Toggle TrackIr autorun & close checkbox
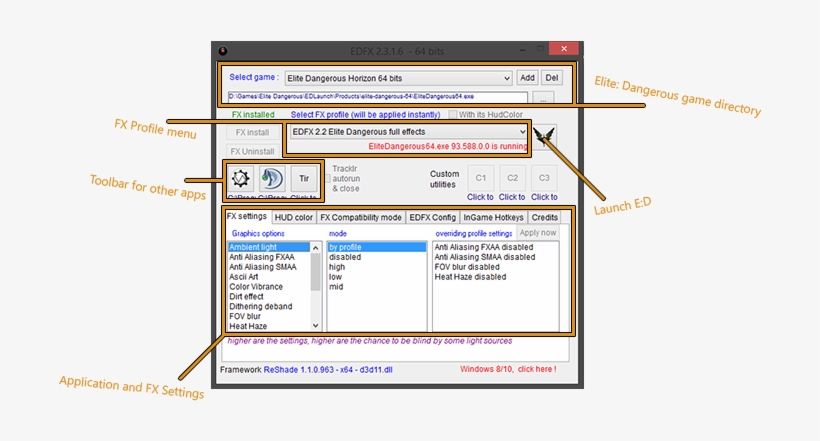The width and height of the screenshot is (820, 441). 328,179
